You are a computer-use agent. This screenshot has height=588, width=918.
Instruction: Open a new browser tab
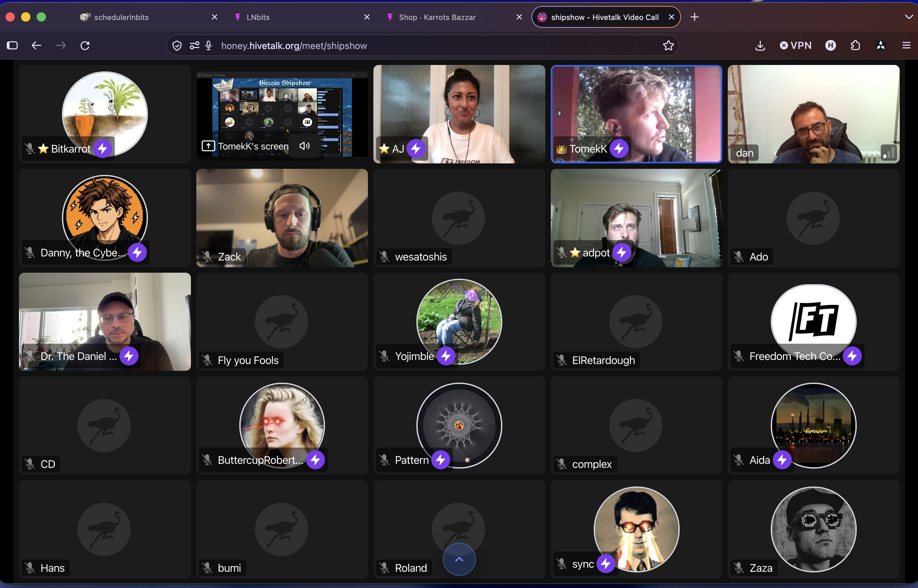695,17
